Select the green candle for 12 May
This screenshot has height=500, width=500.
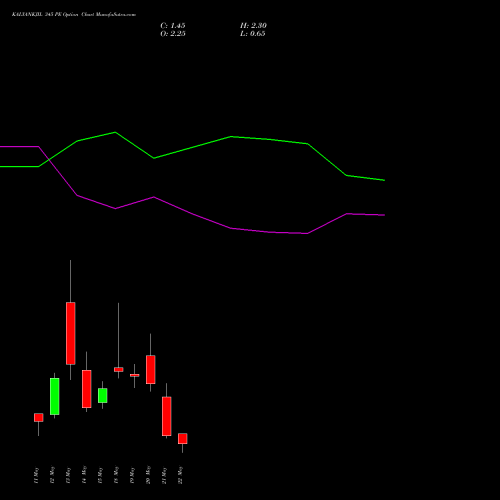tap(54, 396)
